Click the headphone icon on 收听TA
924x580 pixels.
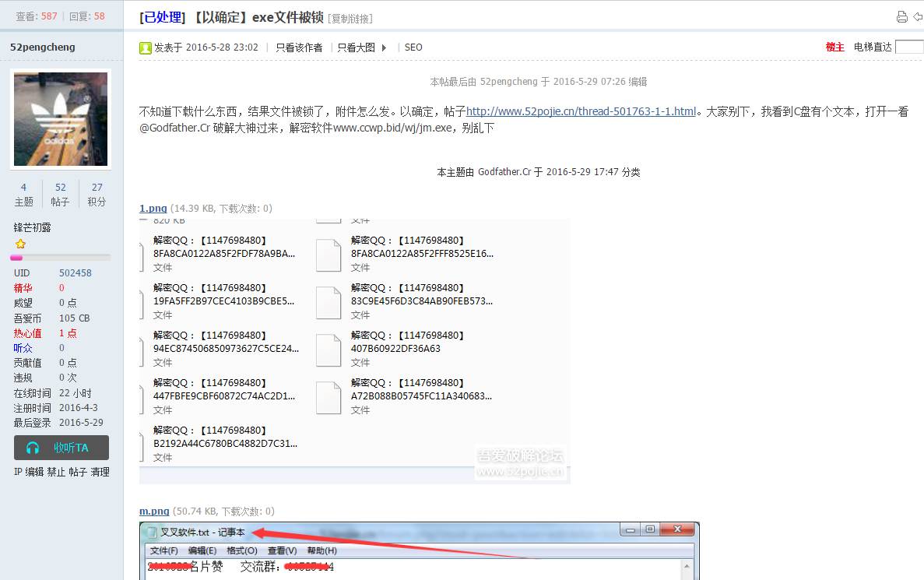tap(33, 448)
